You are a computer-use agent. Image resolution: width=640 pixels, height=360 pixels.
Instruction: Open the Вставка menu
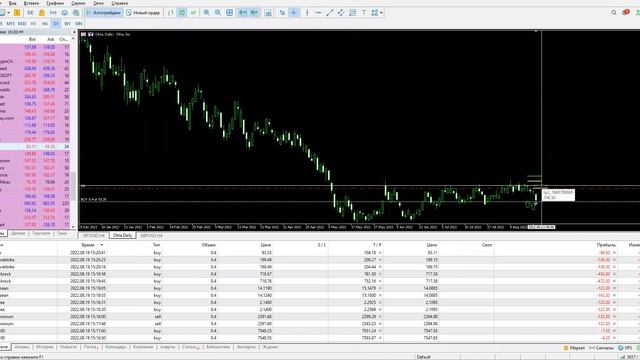[x=31, y=3]
